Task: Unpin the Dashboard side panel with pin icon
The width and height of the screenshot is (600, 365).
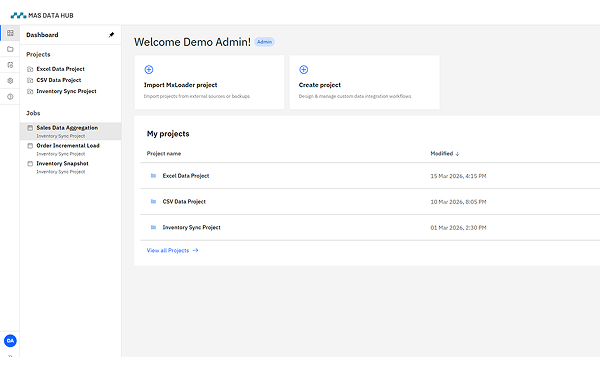Action: point(111,35)
